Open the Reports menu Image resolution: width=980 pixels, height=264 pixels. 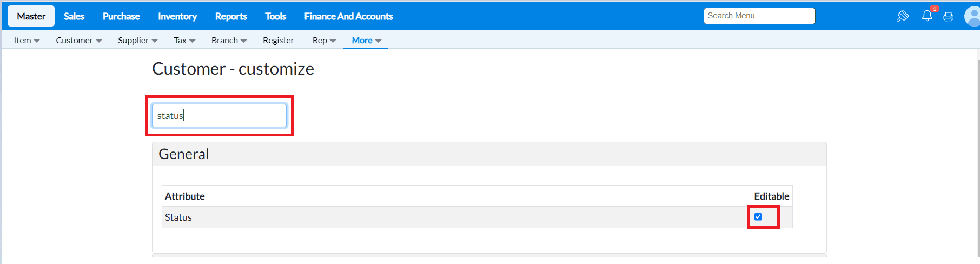click(231, 16)
